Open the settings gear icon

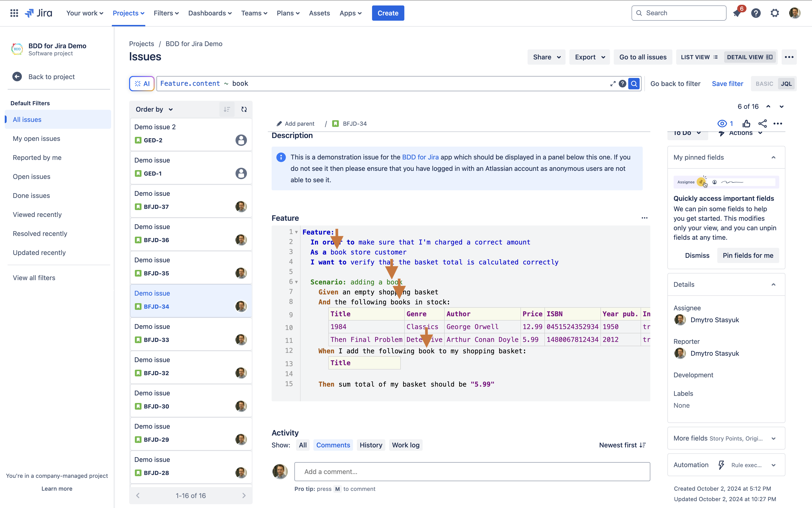click(x=774, y=13)
